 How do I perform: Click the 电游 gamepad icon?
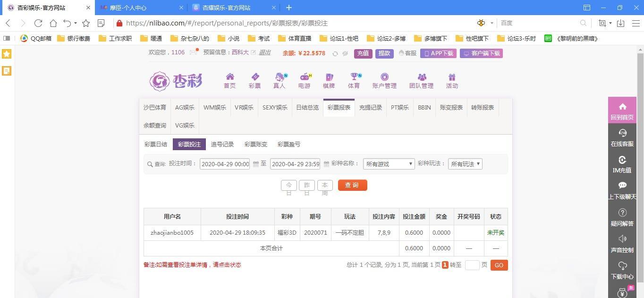point(305,77)
